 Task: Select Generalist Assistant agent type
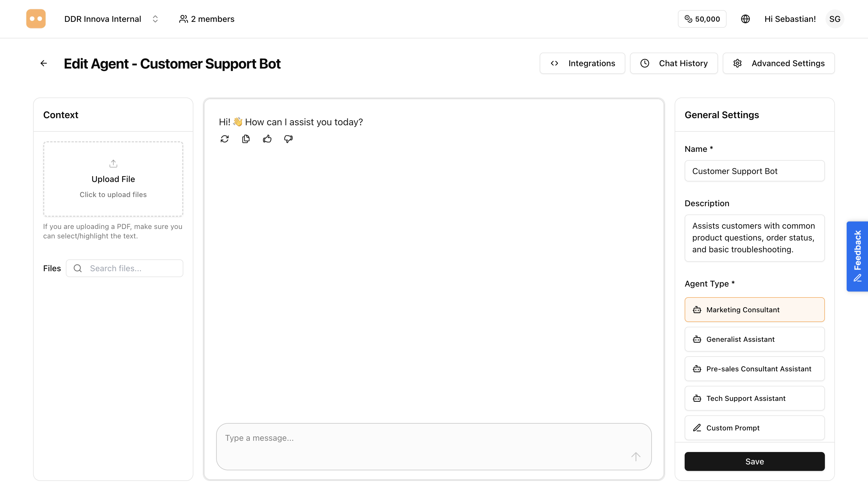click(x=754, y=339)
